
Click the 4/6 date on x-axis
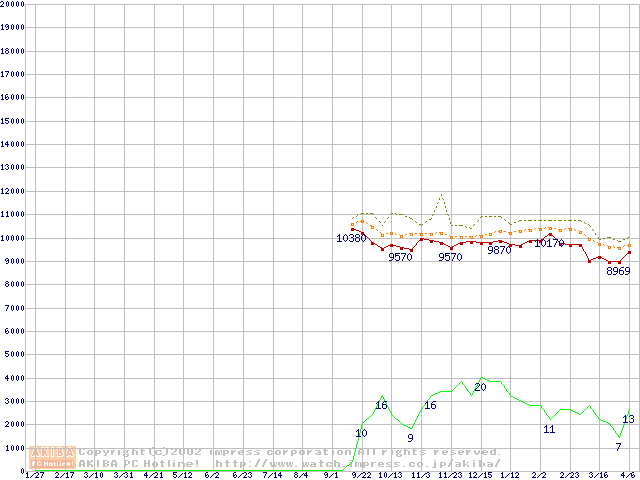[627, 475]
